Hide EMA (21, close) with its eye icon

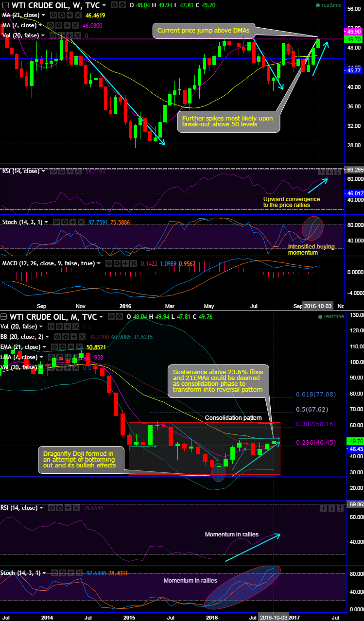(x=54, y=347)
